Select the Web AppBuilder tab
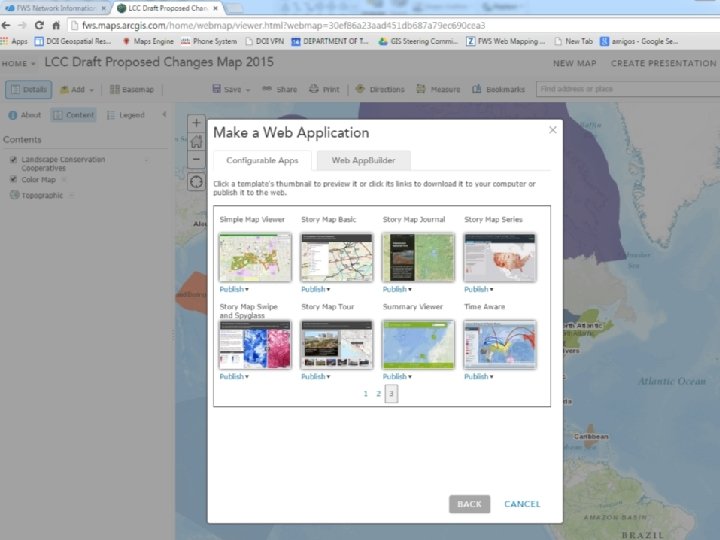The image size is (720, 540). pyautogui.click(x=363, y=160)
